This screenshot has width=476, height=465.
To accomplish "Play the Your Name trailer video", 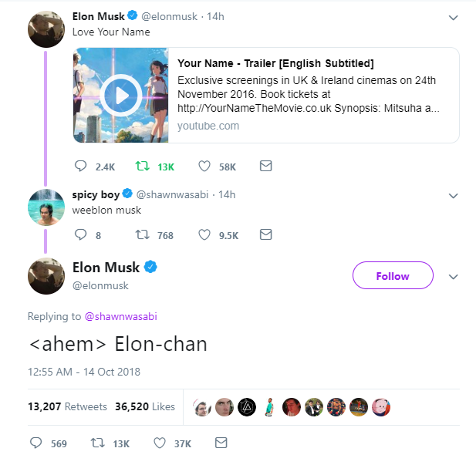I will tap(121, 96).
